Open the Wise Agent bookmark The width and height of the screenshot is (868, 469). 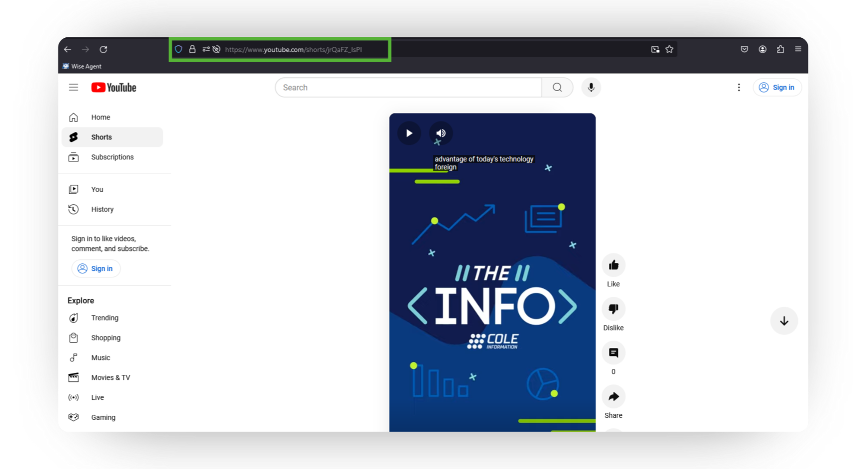82,66
